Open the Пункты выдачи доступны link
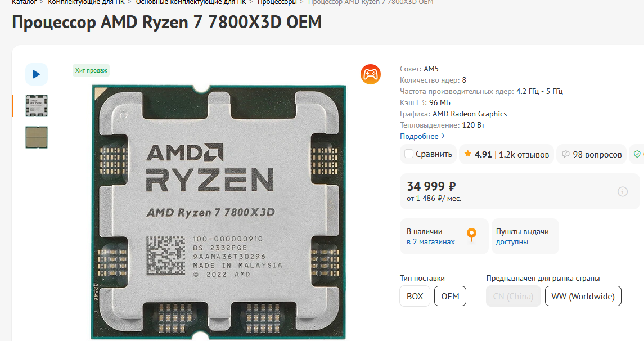The image size is (644, 341). pyautogui.click(x=522, y=237)
